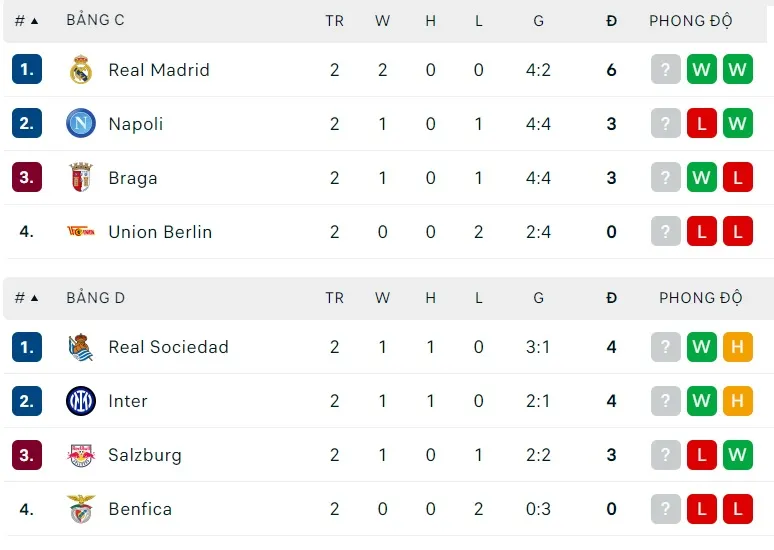Image resolution: width=774 pixels, height=550 pixels.
Task: Click the Inter club logo
Action: pyautogui.click(x=81, y=401)
